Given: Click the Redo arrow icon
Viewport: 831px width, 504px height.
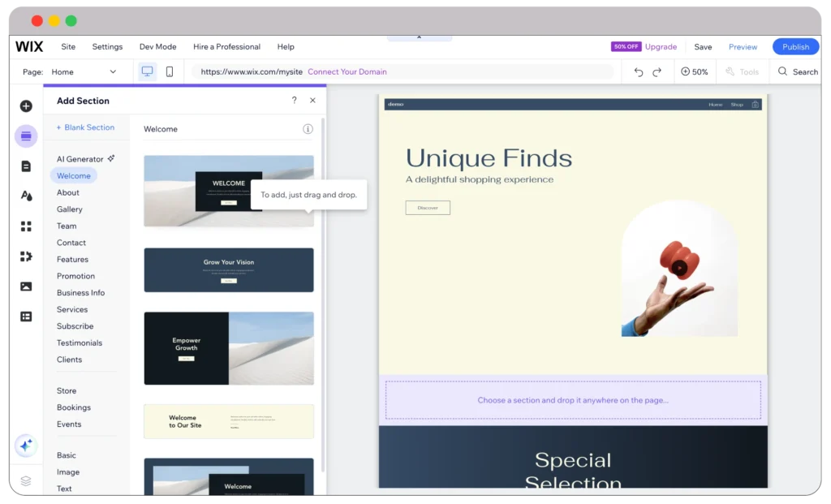Looking at the screenshot, I should coord(657,72).
